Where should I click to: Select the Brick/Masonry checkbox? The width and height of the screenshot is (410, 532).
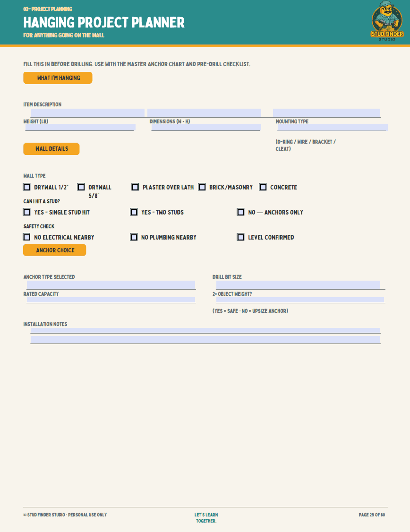click(202, 187)
